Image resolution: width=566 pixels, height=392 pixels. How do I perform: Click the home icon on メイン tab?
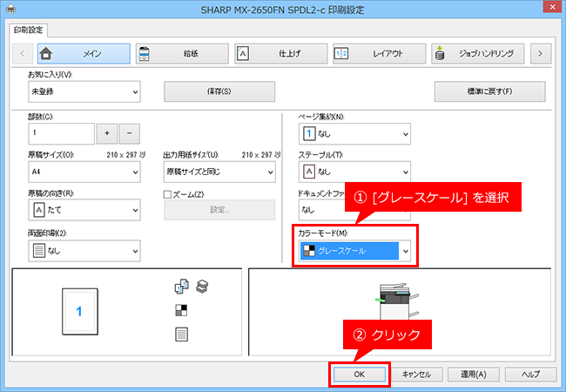46,54
